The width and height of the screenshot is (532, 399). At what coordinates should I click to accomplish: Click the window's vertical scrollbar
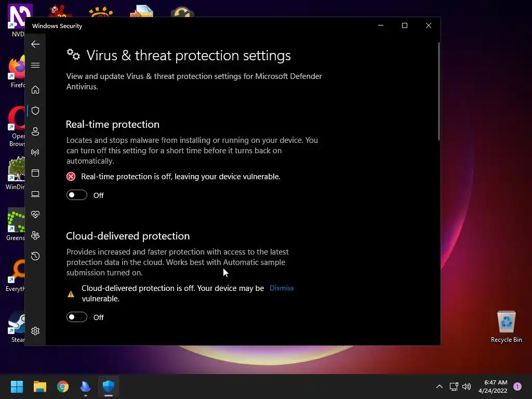(x=438, y=91)
